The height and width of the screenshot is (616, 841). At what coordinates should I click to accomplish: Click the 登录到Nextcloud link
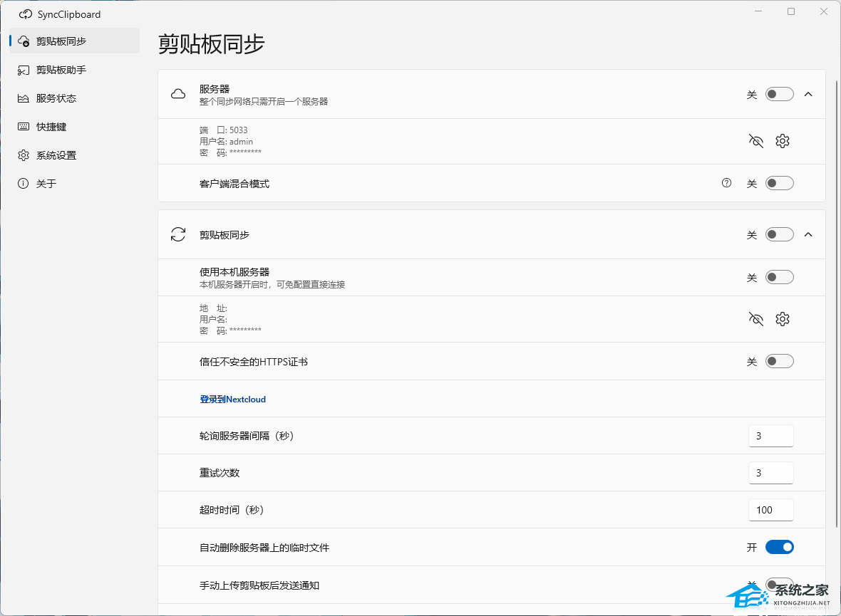pos(232,400)
